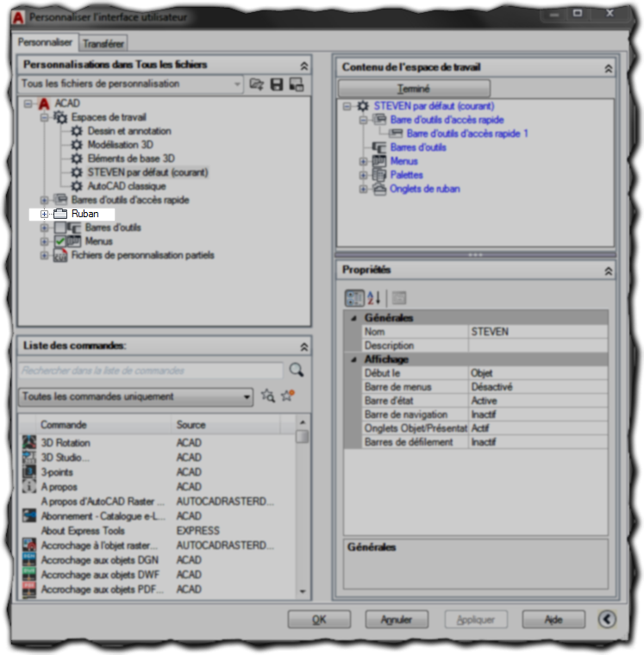
Task: Click the empty Description property value cell
Action: coord(538,346)
